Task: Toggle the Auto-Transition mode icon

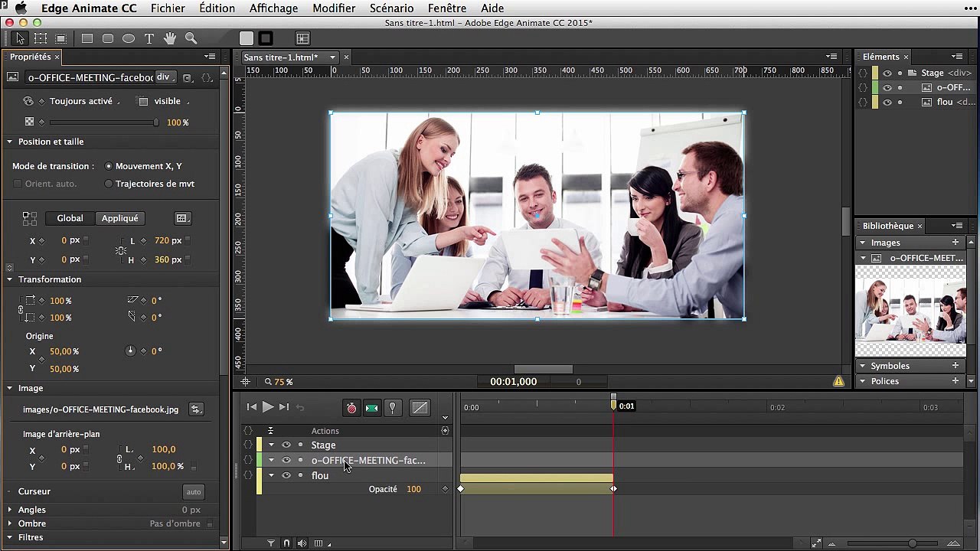Action: click(x=372, y=408)
